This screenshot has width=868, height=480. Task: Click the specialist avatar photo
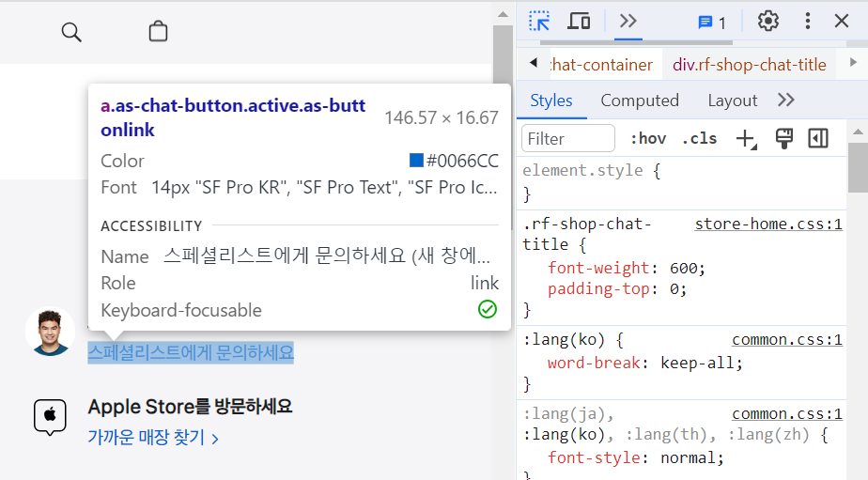[50, 331]
